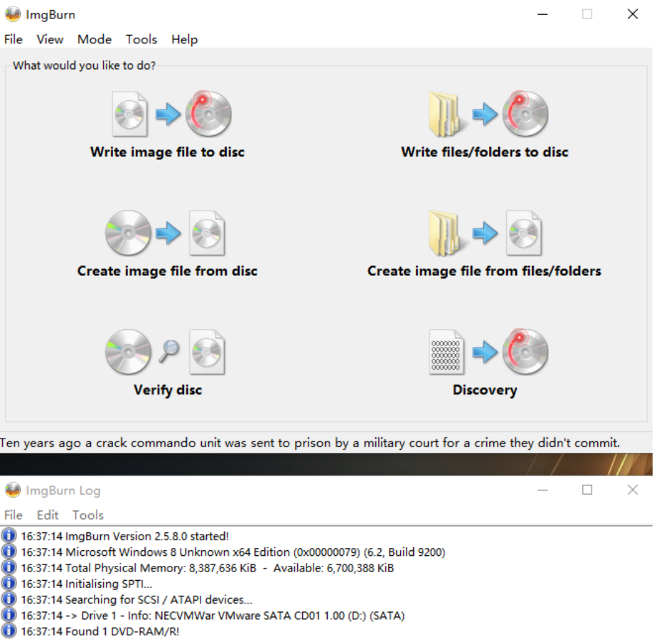This screenshot has height=644, width=659.
Task: Maximize the ImgBurn Log window
Action: pyautogui.click(x=587, y=490)
